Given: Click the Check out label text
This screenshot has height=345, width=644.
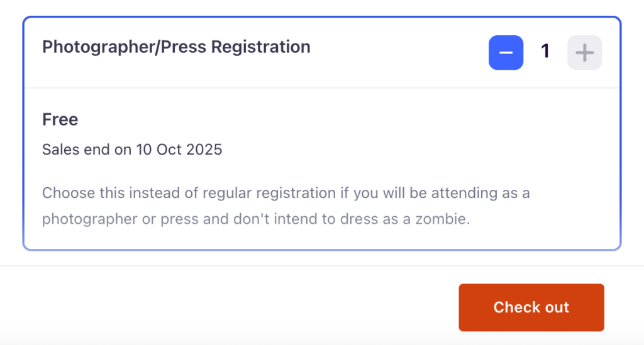Looking at the screenshot, I should [x=531, y=307].
